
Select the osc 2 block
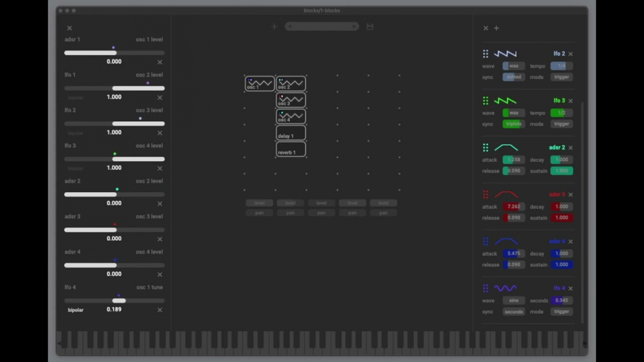(291, 84)
